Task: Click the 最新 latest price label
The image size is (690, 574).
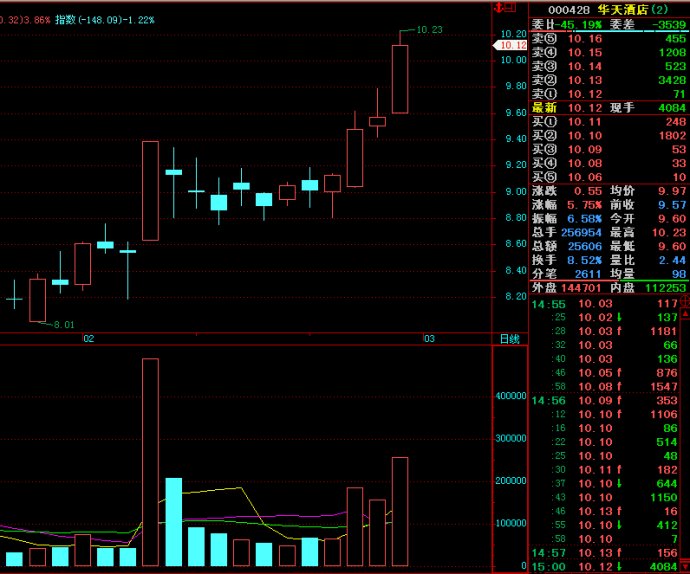Action: (x=544, y=108)
